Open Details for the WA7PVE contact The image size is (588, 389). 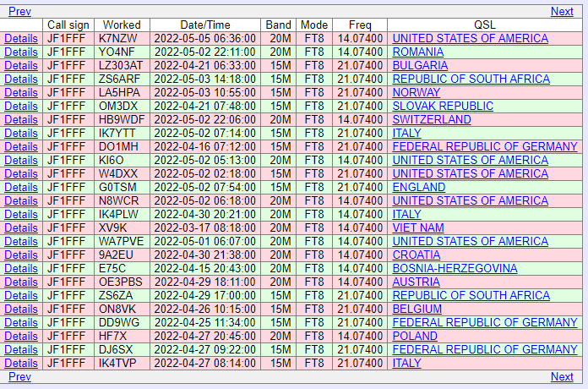(21, 241)
